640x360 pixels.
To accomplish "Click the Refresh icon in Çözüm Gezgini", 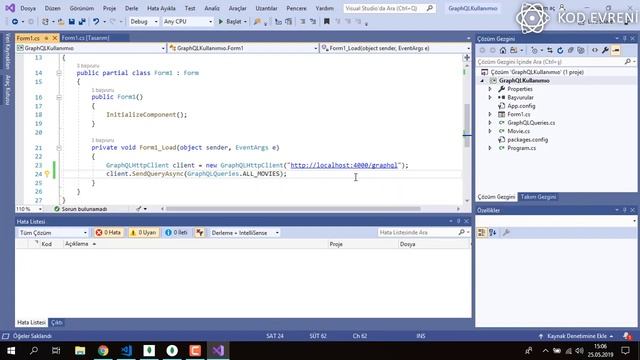I will tap(560, 50).
